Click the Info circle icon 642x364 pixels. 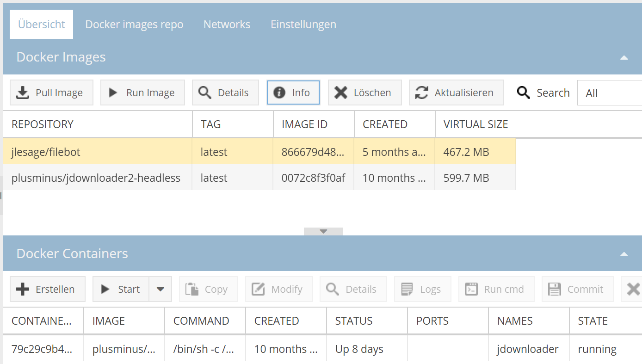point(279,93)
